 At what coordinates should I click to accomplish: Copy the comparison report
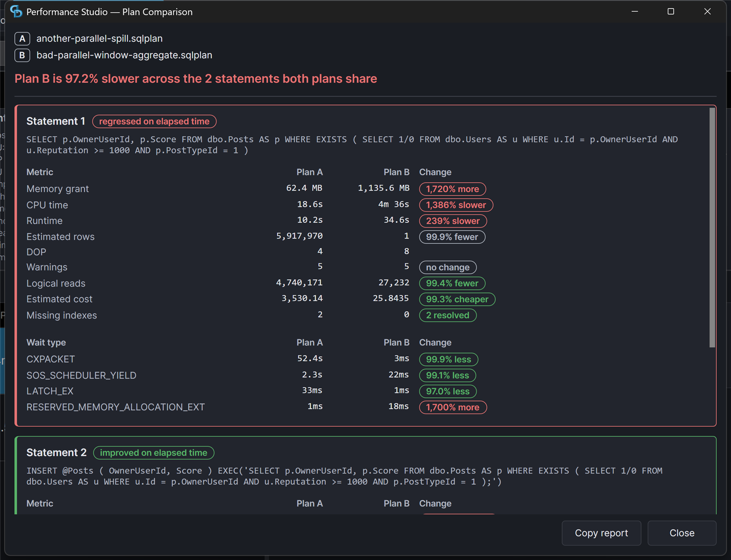click(x=601, y=533)
